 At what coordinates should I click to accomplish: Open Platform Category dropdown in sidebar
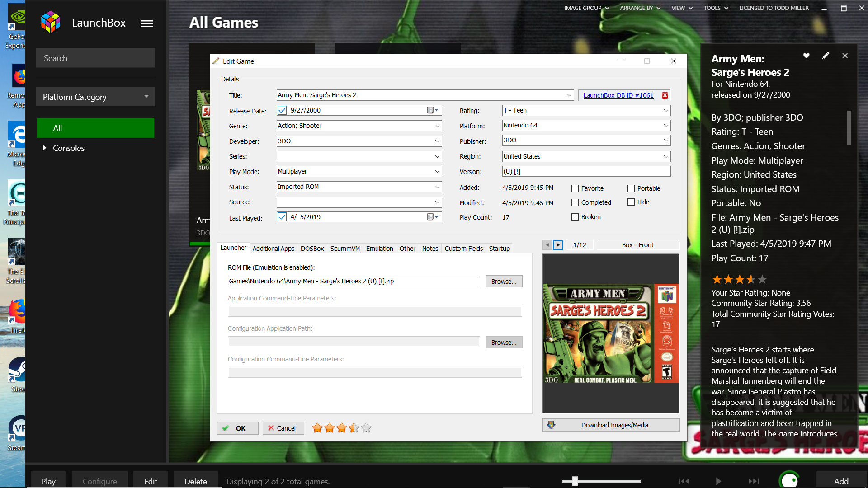click(x=95, y=97)
